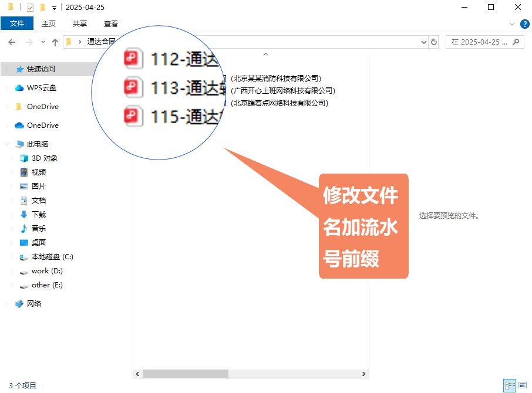Click the Refresh button beside address bar
Screen dimensions: 532x393
[434, 42]
